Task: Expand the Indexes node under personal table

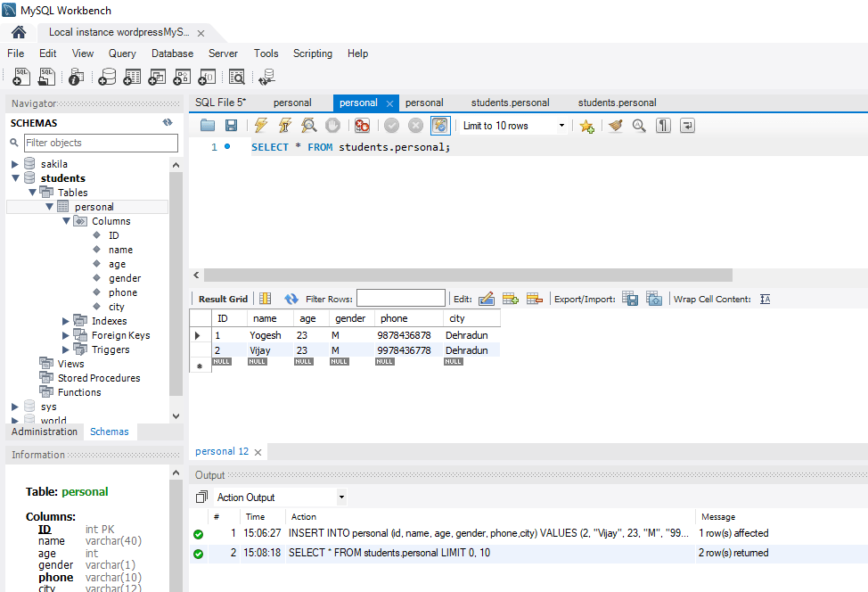Action: click(64, 320)
